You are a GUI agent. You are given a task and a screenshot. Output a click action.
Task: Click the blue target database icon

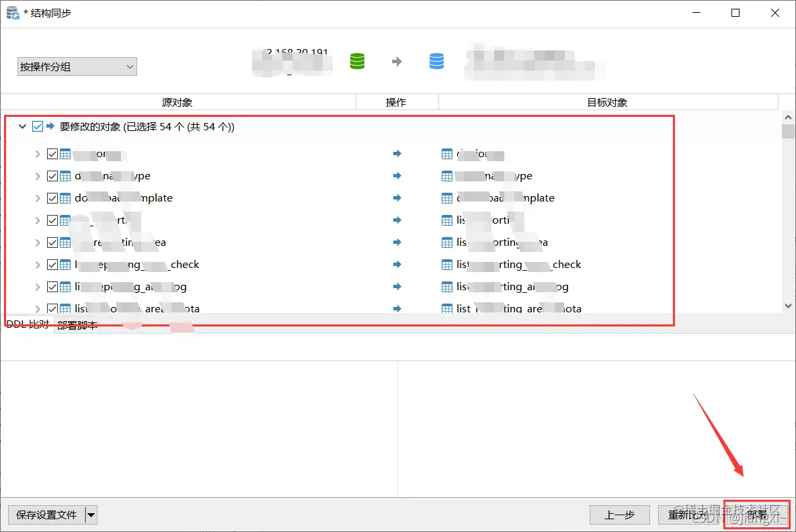click(x=436, y=61)
